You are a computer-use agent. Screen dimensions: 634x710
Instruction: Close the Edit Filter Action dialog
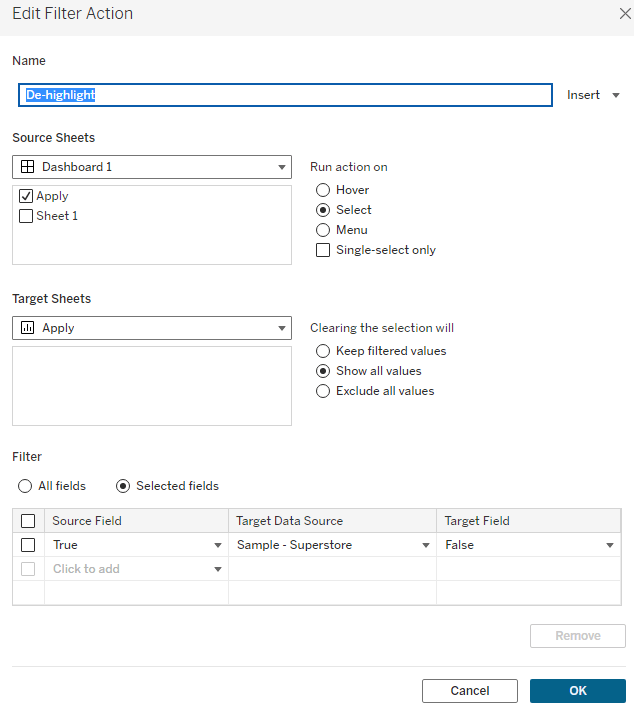coord(625,14)
